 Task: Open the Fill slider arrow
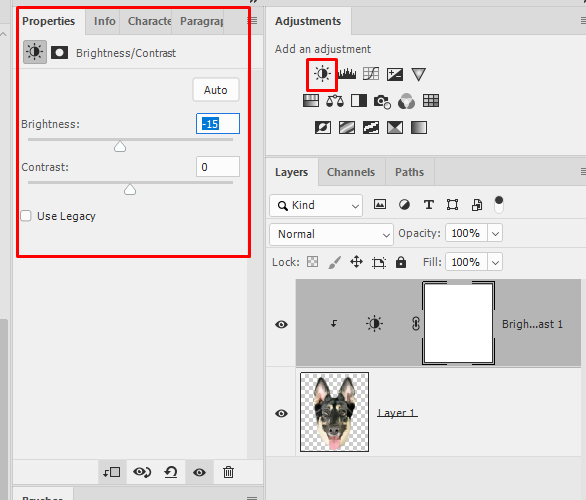point(495,262)
